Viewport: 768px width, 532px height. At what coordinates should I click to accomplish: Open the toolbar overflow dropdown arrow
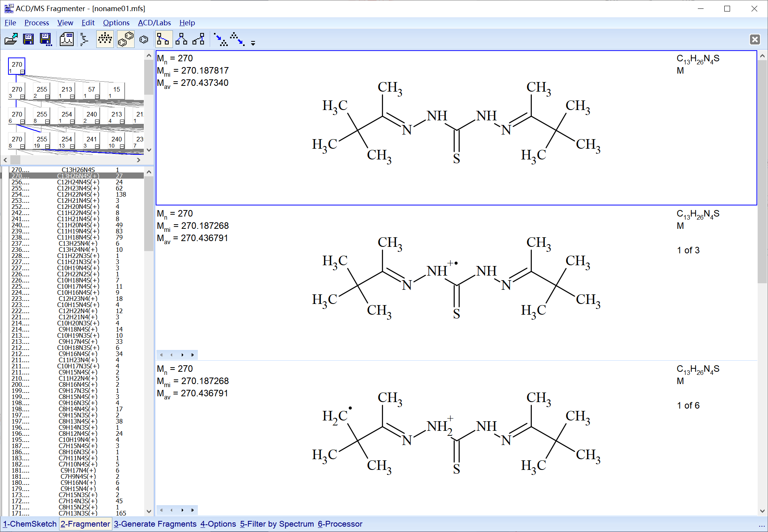pos(253,43)
